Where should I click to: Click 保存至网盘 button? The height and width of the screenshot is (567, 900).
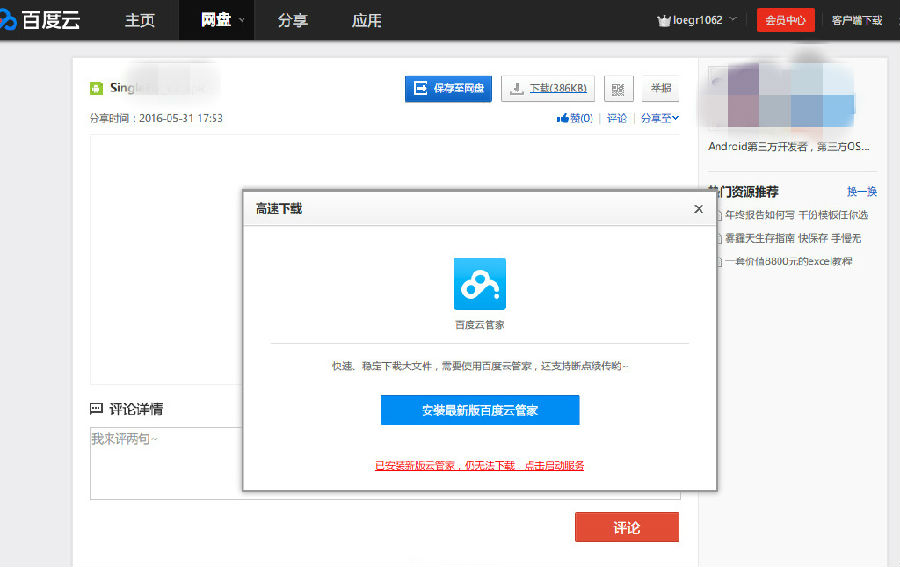448,88
